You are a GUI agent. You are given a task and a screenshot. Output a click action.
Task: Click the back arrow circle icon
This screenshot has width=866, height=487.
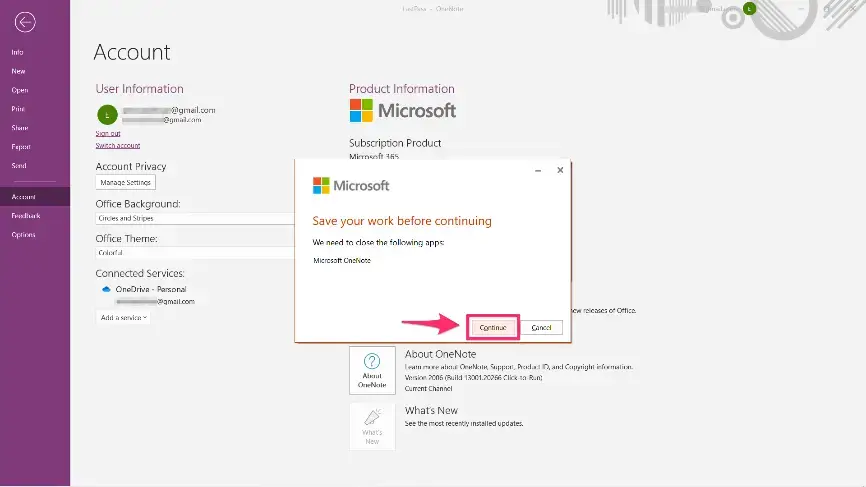tap(25, 22)
